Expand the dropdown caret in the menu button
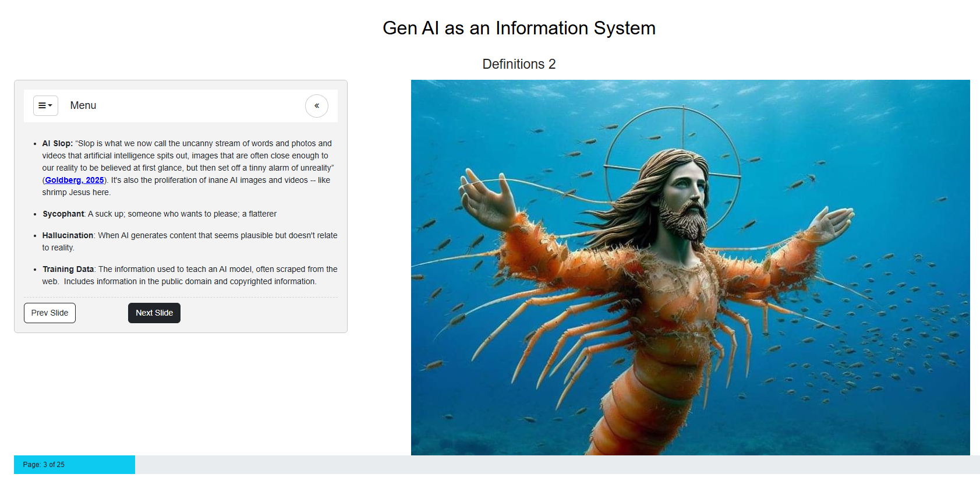Image resolution: width=980 pixels, height=481 pixels. [51, 105]
